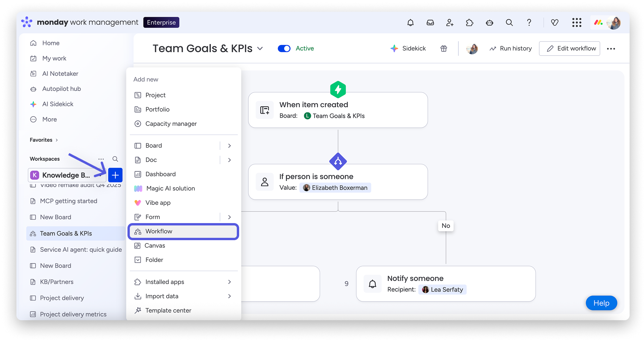Click the blue plus add-new button

tap(115, 175)
